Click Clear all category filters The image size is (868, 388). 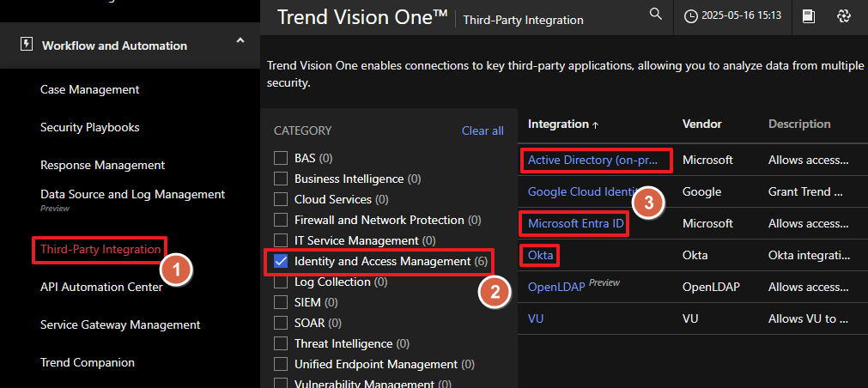coord(483,130)
